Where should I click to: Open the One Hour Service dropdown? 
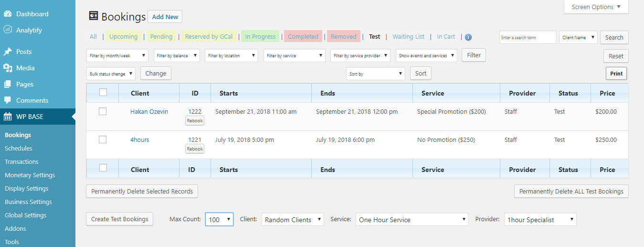(412, 219)
